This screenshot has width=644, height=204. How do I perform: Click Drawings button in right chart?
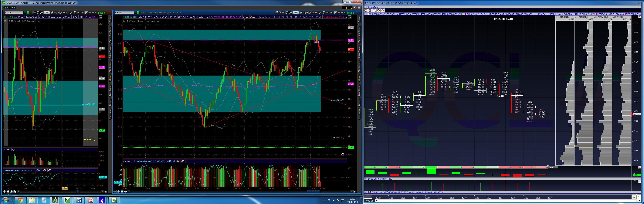coord(315,12)
